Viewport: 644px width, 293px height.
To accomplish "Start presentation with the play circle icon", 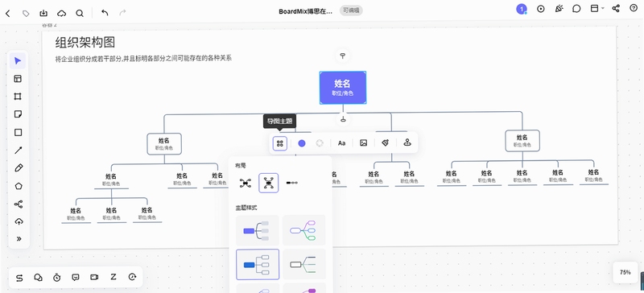I will coord(540,9).
